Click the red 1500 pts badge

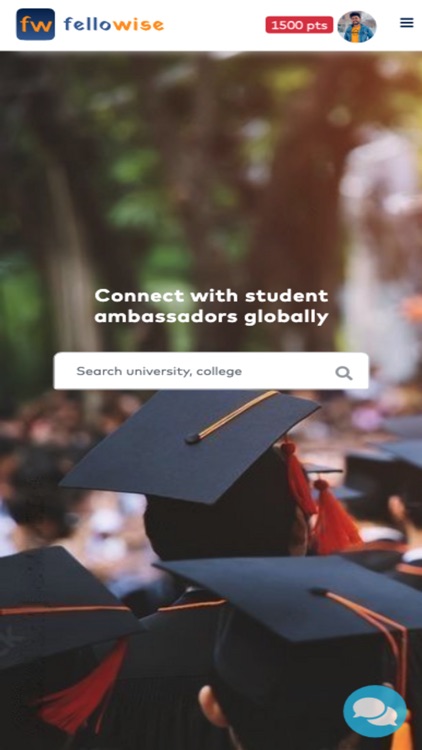tap(300, 25)
